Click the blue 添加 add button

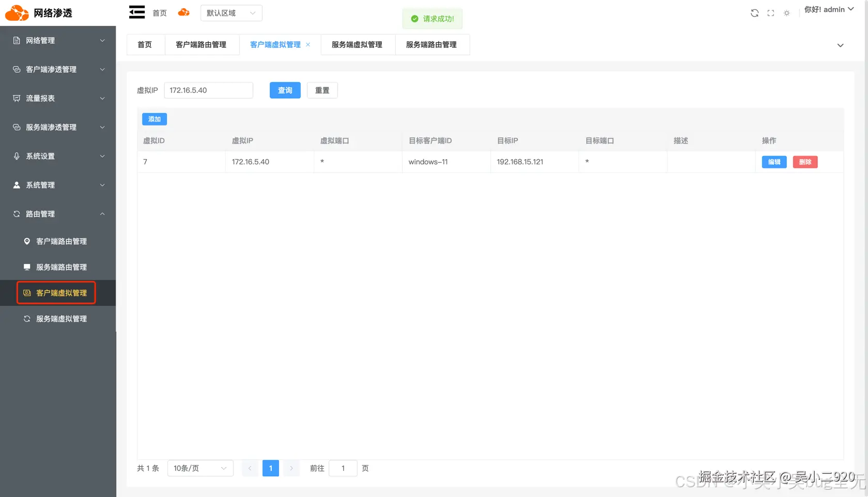tap(154, 119)
